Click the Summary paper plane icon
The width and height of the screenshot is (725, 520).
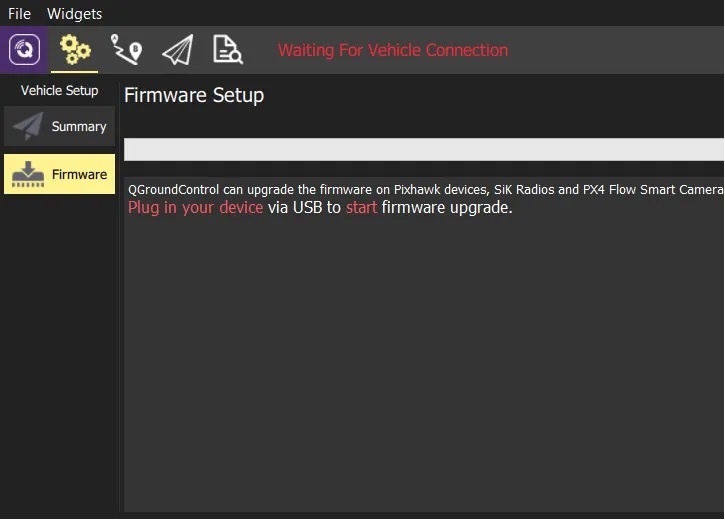coord(28,126)
